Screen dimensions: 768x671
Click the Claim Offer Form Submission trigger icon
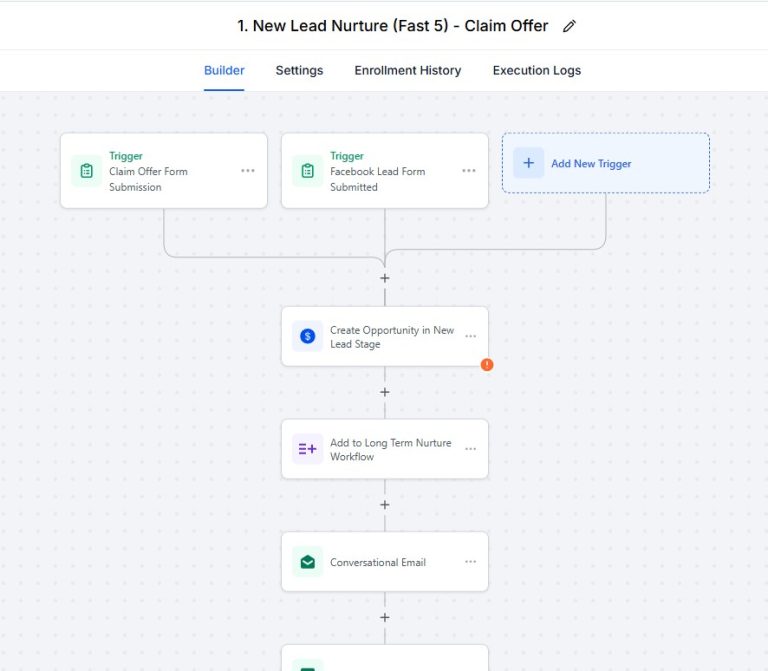(86, 171)
